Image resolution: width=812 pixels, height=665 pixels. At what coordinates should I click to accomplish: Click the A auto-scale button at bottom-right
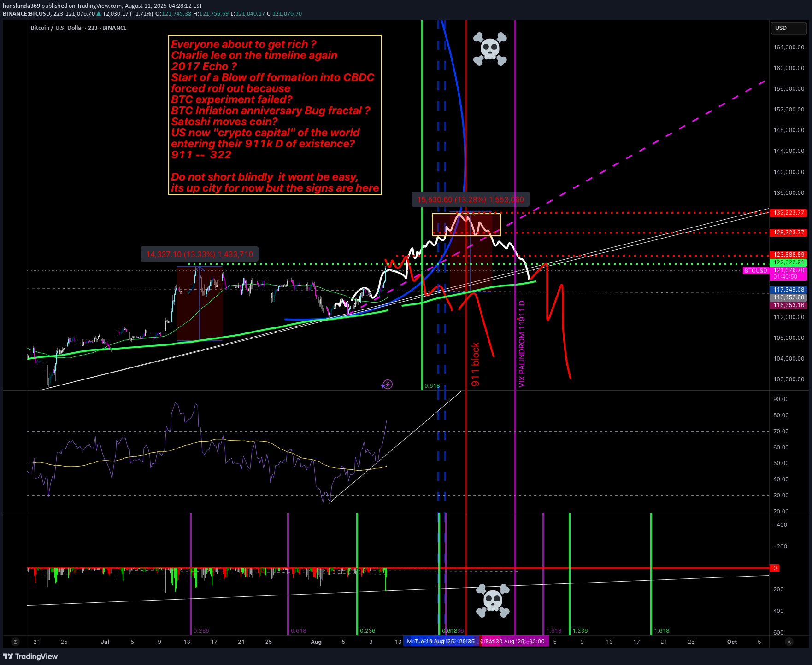[789, 642]
